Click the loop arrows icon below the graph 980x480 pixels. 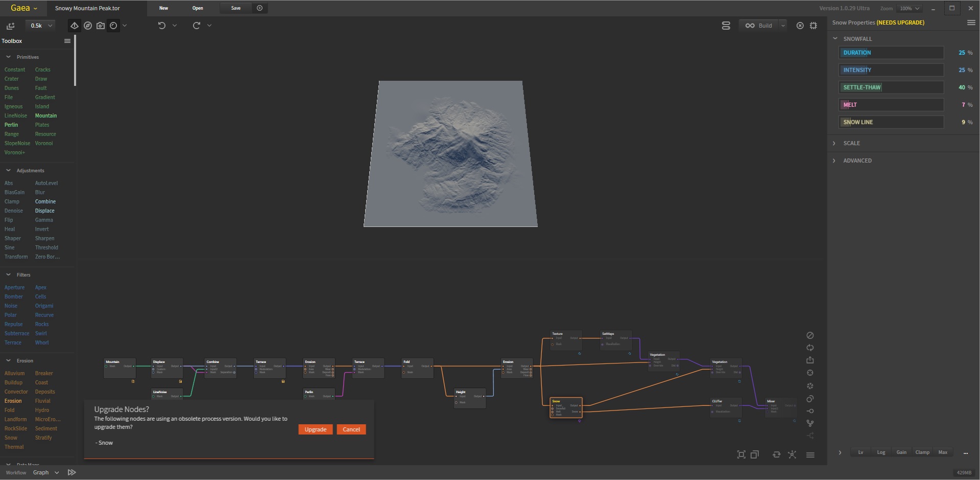point(776,454)
